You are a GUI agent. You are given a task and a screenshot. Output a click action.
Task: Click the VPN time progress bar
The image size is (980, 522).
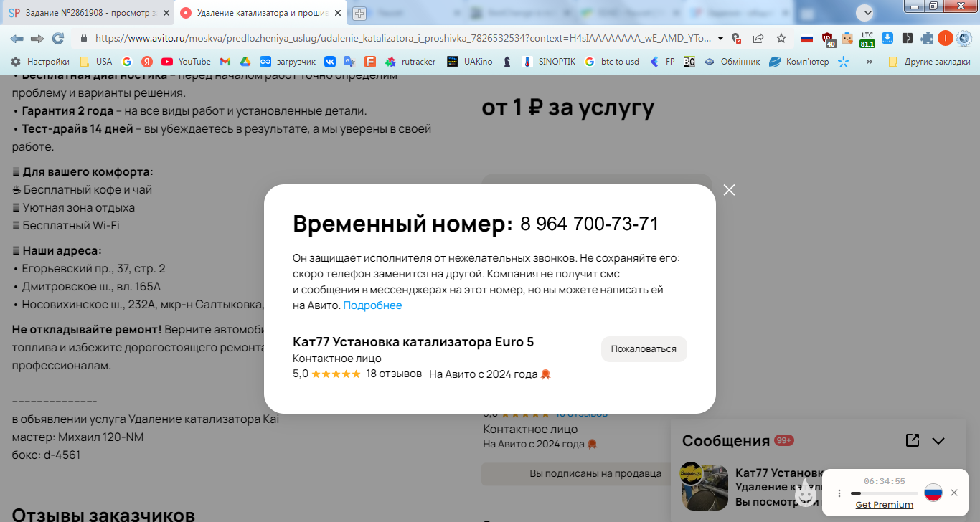coord(884,493)
